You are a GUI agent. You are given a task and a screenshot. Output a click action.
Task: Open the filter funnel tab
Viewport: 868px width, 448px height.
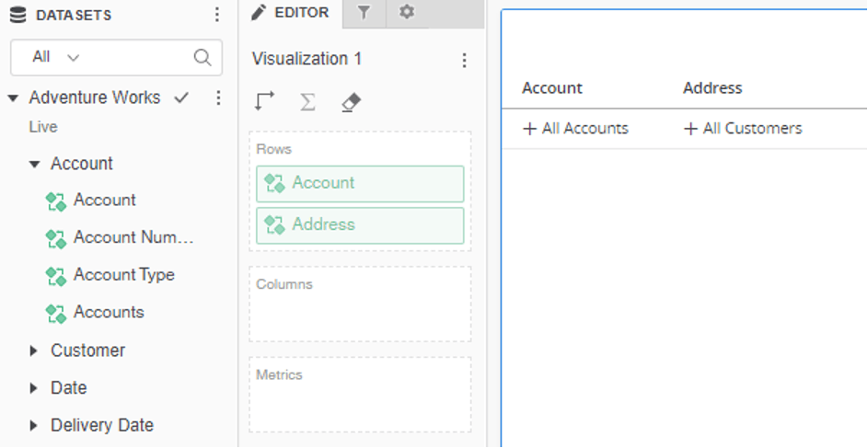coord(365,13)
